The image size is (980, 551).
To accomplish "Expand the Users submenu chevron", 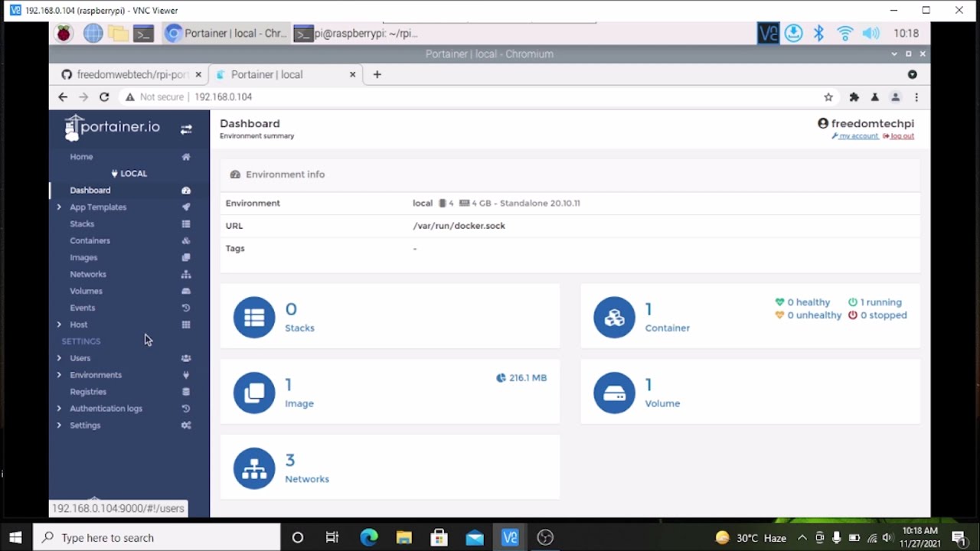I will click(59, 359).
